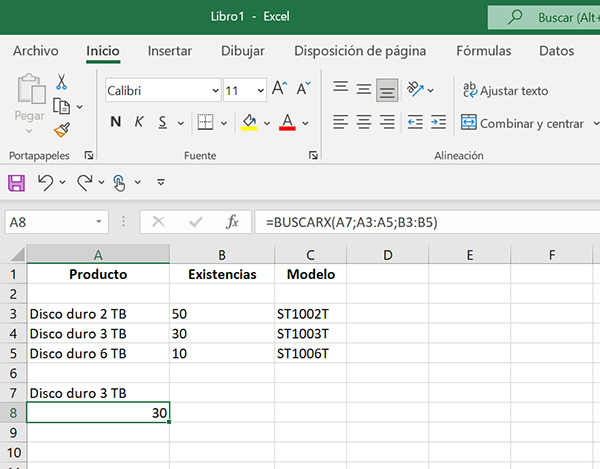Increase font size with the larger A icon
This screenshot has width=600, height=469.
(280, 90)
